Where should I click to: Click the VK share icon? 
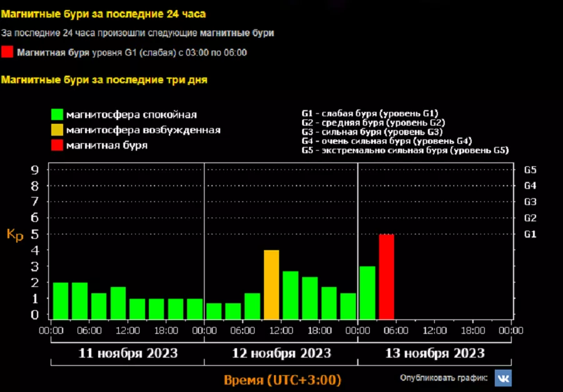click(503, 378)
